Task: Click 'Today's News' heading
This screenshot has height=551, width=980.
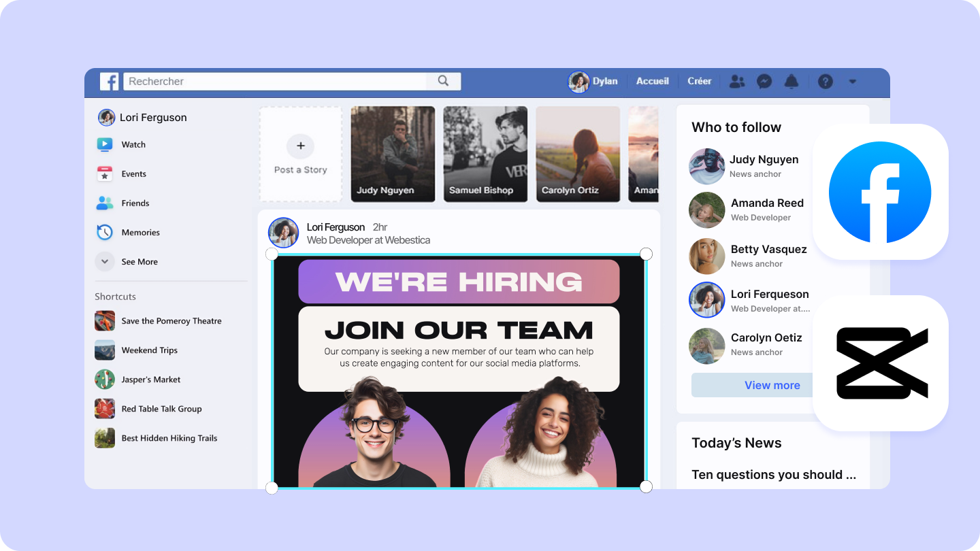Action: click(x=736, y=443)
